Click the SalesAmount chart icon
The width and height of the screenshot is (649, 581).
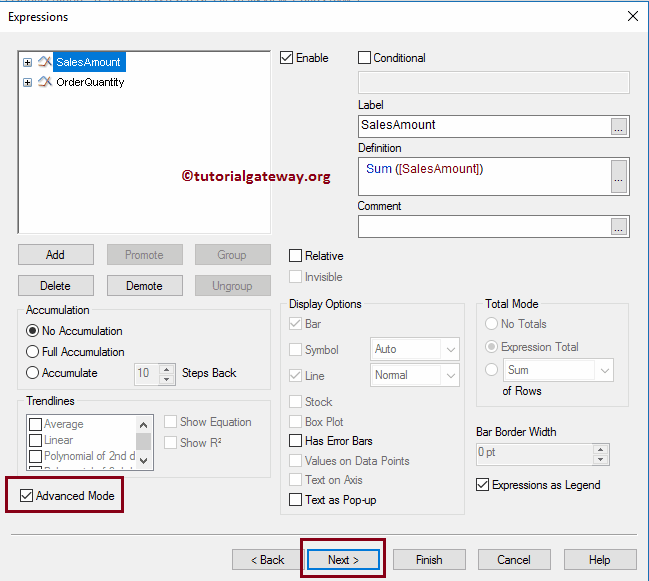pos(45,62)
